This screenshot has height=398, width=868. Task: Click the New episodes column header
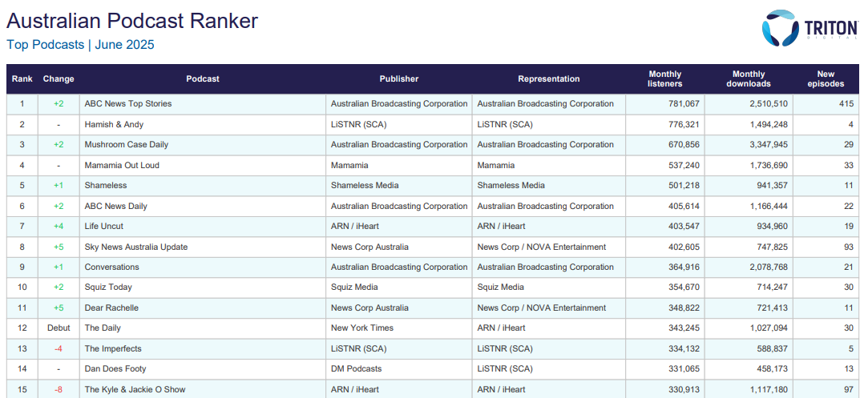tap(826, 79)
